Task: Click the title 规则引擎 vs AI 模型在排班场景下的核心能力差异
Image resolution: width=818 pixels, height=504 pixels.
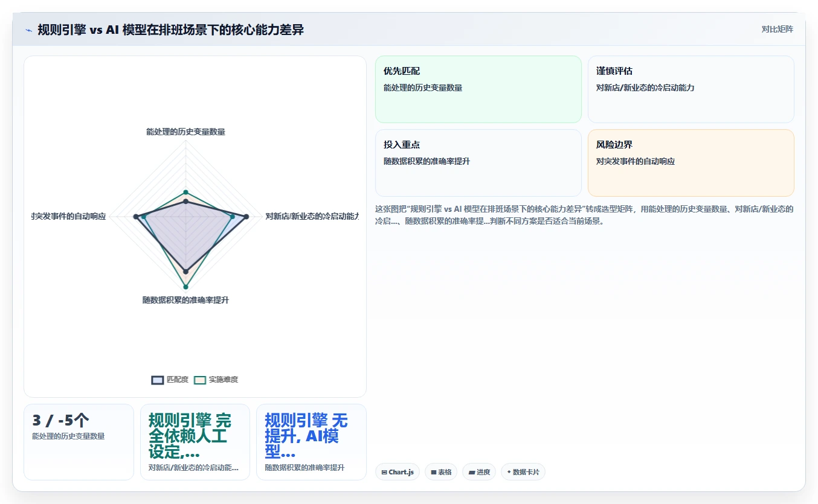Action: click(x=170, y=30)
